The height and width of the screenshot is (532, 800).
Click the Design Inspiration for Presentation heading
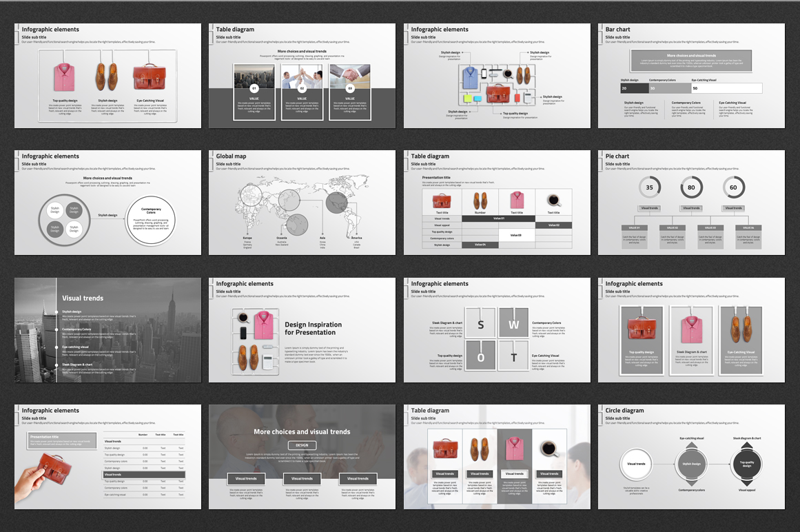pos(313,328)
